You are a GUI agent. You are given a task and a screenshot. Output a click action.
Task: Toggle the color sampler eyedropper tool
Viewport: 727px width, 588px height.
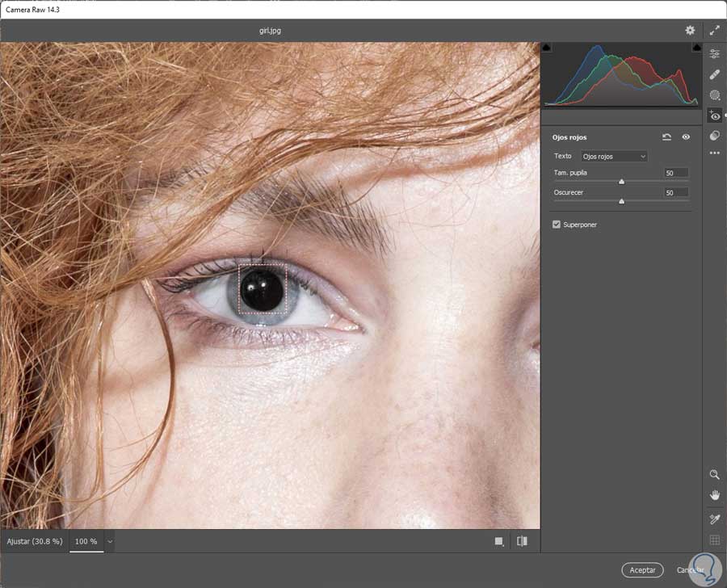(714, 519)
